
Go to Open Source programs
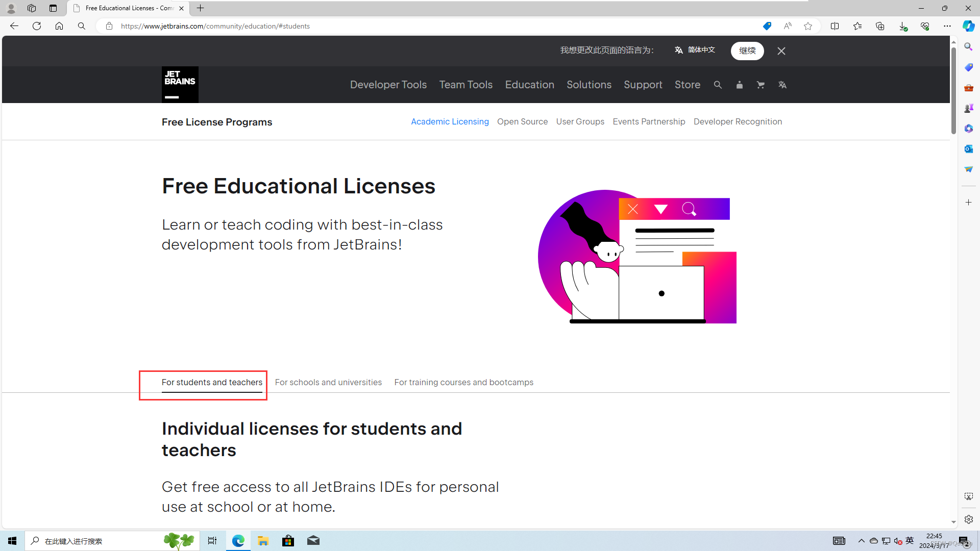[522, 121]
